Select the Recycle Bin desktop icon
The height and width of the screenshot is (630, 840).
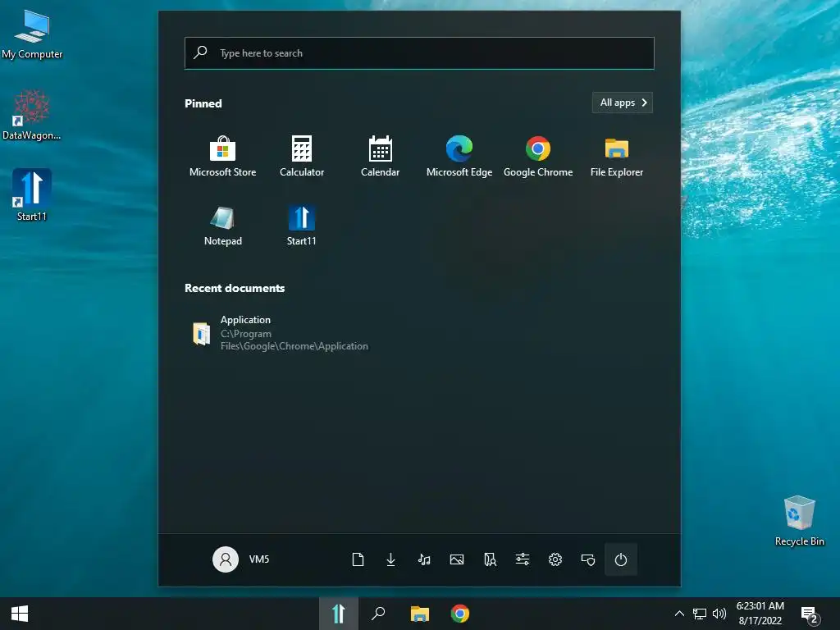pyautogui.click(x=799, y=521)
